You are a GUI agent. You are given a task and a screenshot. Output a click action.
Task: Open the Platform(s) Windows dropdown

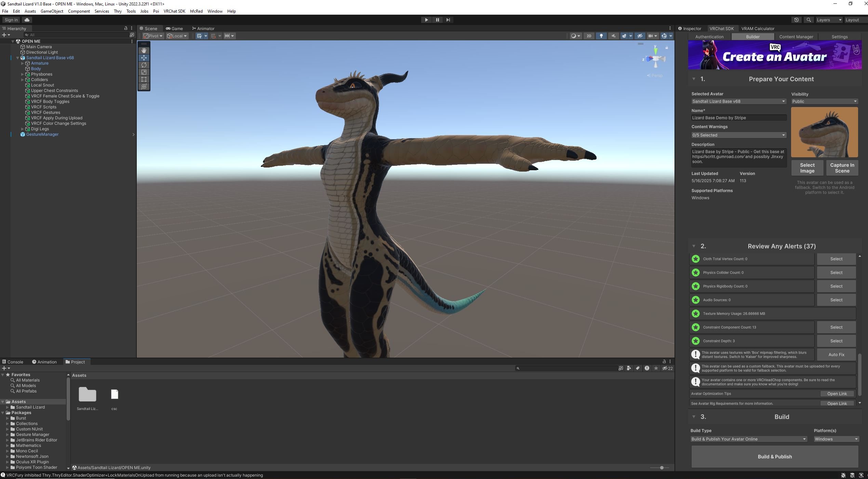click(836, 439)
